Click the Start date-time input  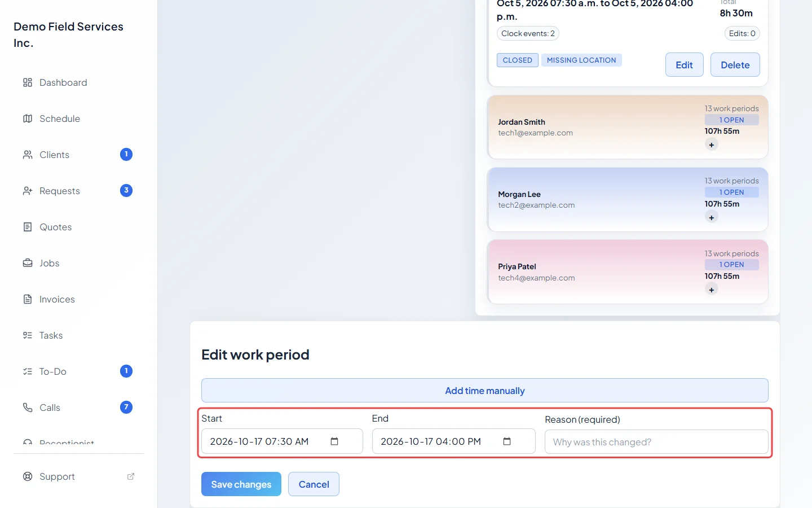pyautogui.click(x=282, y=441)
